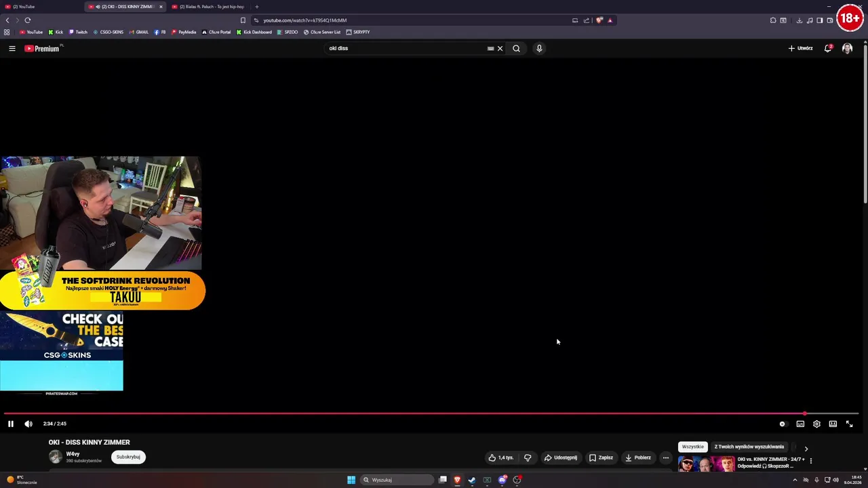
Task: Bookmark this page
Action: [x=243, y=20]
